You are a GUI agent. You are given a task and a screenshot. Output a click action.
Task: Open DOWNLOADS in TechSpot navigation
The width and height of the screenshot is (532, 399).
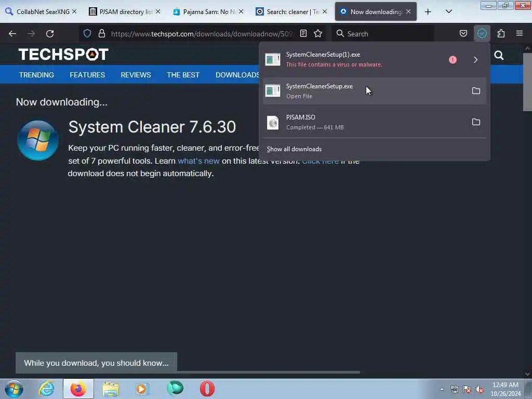(237, 75)
